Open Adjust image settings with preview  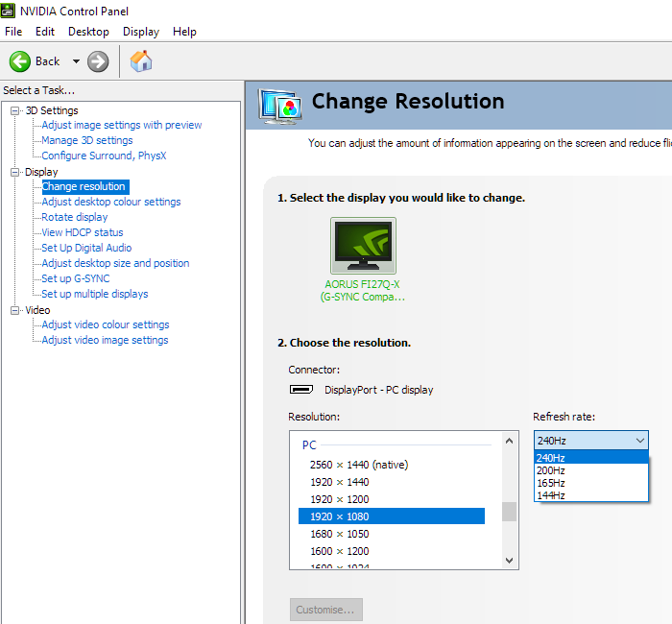(x=122, y=125)
